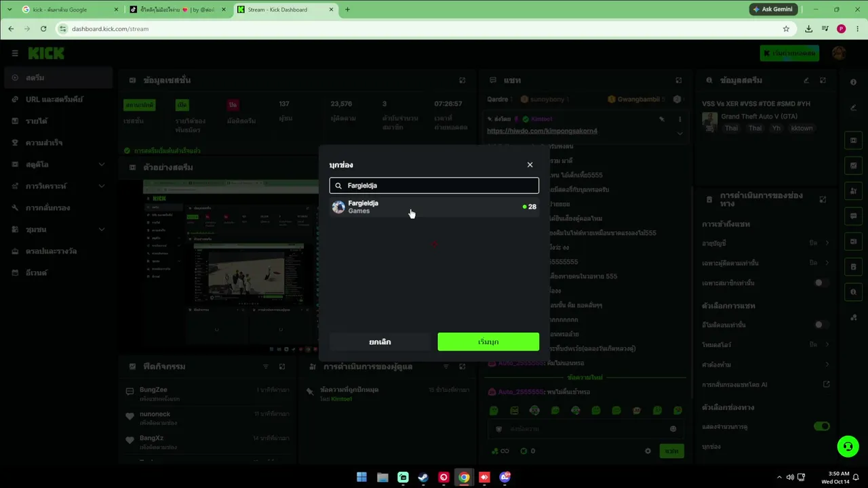Go to รายได้ in the sidebar
The image size is (868, 488).
pyautogui.click(x=57, y=121)
